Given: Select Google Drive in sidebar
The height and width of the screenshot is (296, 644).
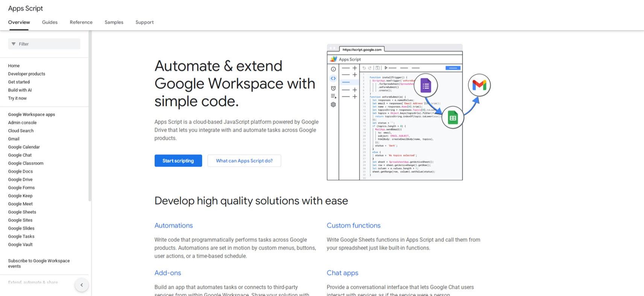Looking at the screenshot, I should pos(20,180).
